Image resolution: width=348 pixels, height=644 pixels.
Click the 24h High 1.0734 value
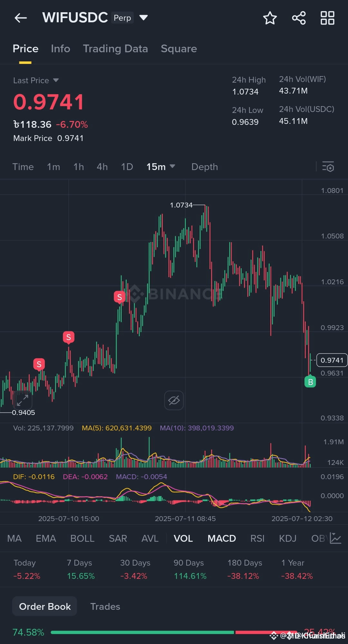[245, 92]
